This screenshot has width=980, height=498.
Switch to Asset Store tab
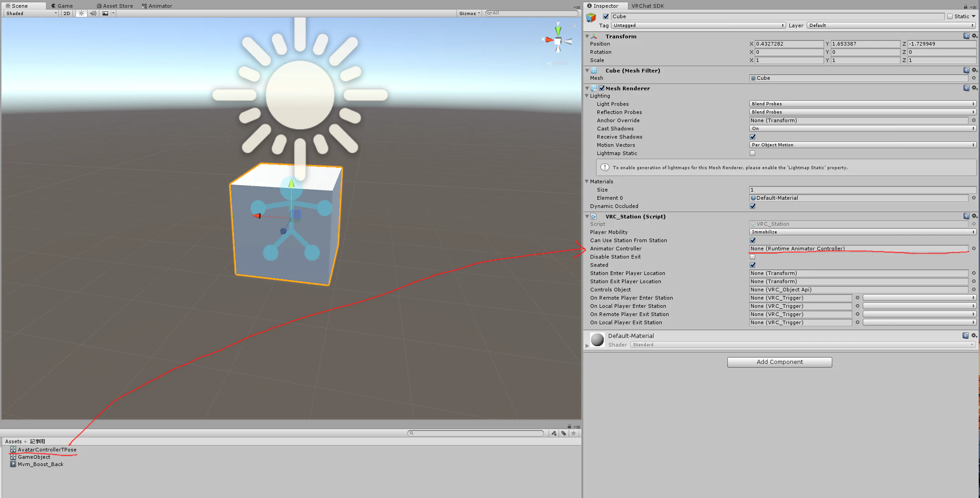coord(115,6)
